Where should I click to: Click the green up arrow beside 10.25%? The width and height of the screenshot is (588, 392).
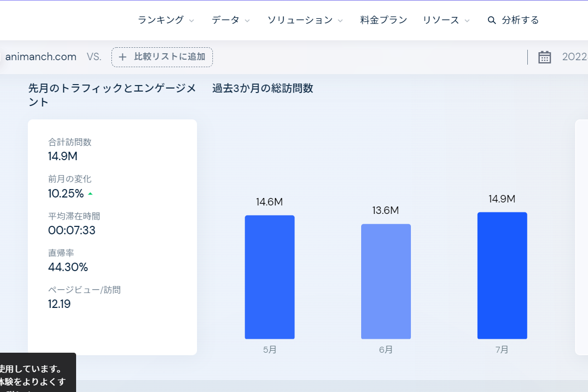pyautogui.click(x=90, y=194)
